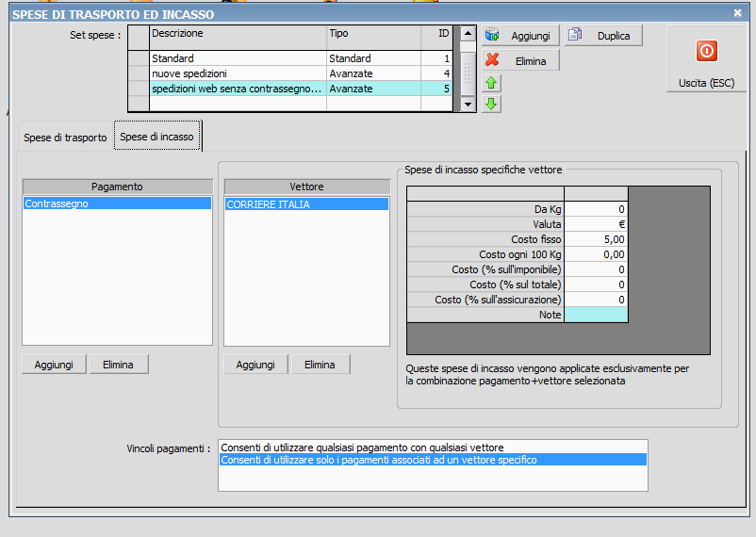Screen dimensions: 756x537
Task: Select the Standard row in set spese
Action: [290, 58]
